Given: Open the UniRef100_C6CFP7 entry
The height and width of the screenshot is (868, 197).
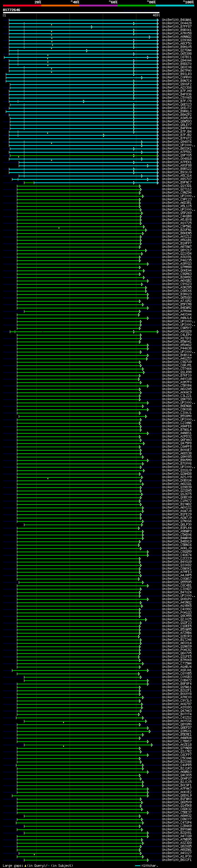Looking at the screenshot, I should (177, 755).
